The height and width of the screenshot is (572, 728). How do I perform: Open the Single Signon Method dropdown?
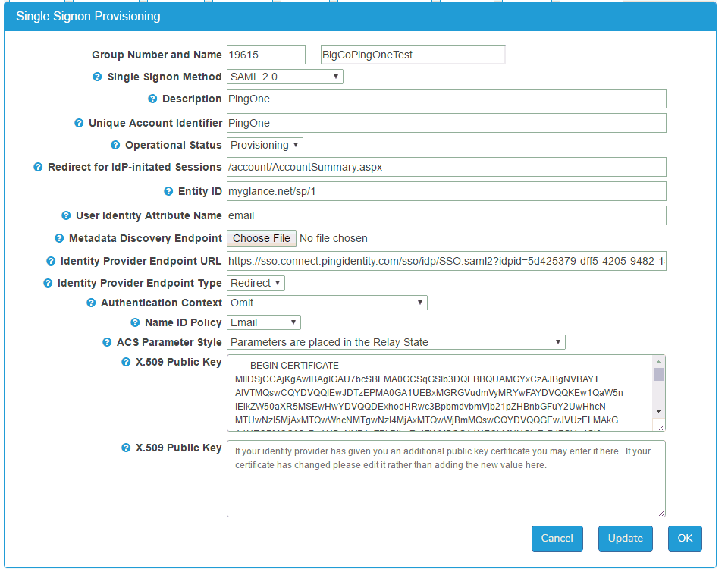285,77
